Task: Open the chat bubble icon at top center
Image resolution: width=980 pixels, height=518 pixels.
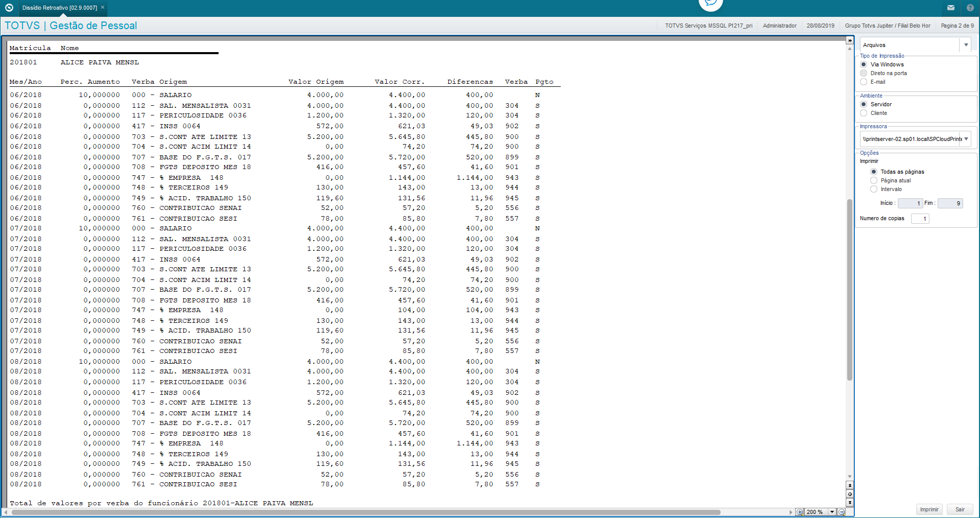Action: click(710, 4)
